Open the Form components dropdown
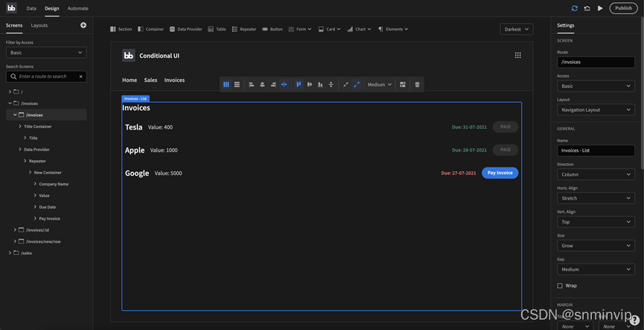This screenshot has width=644, height=330. pyautogui.click(x=300, y=29)
